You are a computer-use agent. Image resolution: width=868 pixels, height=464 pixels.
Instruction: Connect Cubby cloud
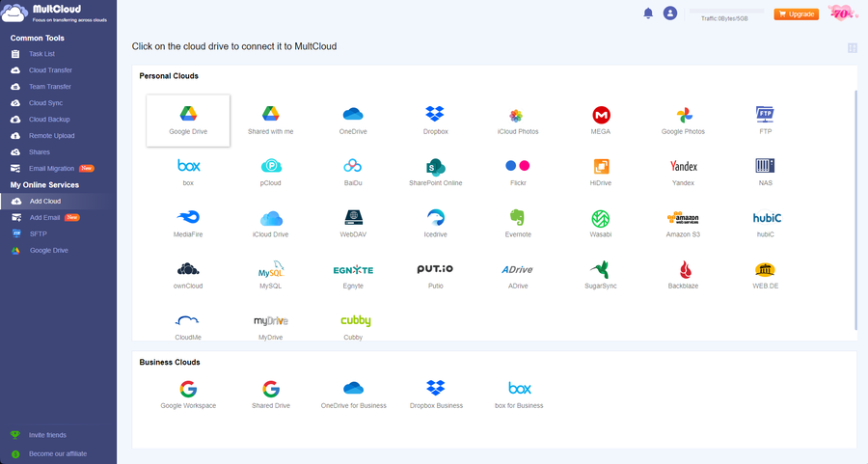(355, 327)
